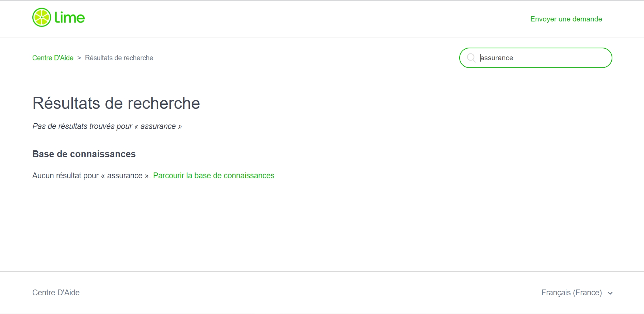This screenshot has height=314, width=644.
Task: Click the large Résultats de recherche heading
Action: pyautogui.click(x=116, y=103)
